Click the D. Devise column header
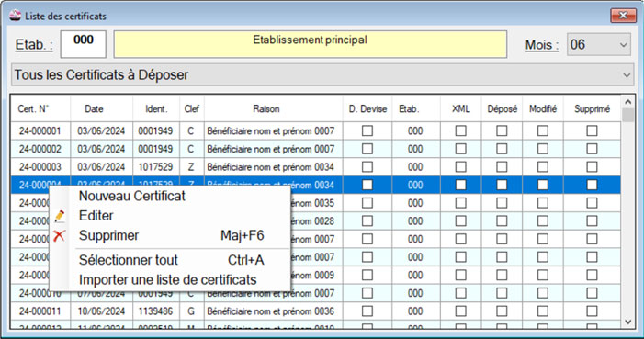The width and height of the screenshot is (644, 339). (367, 109)
